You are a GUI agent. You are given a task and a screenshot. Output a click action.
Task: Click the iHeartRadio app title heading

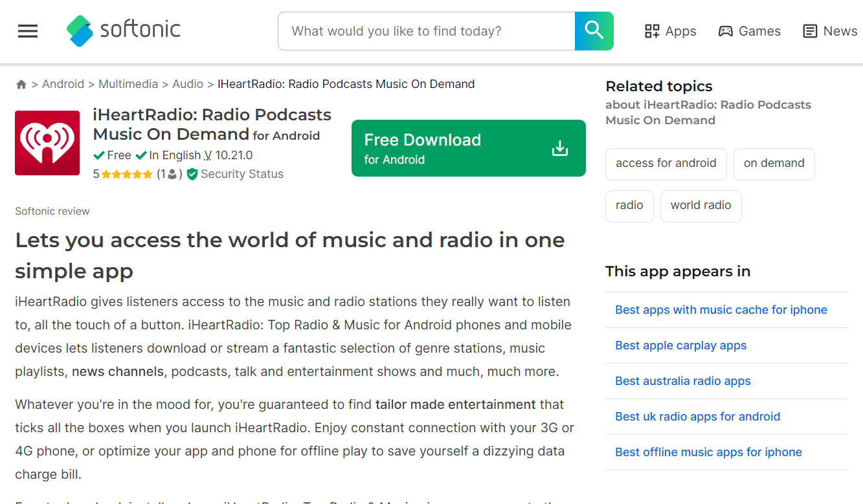coord(212,124)
